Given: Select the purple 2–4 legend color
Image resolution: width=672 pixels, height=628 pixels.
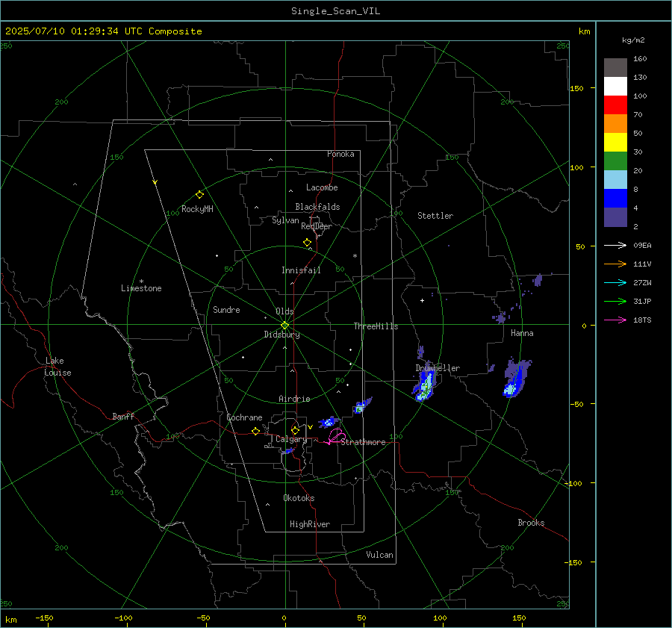Looking at the screenshot, I should (615, 217).
